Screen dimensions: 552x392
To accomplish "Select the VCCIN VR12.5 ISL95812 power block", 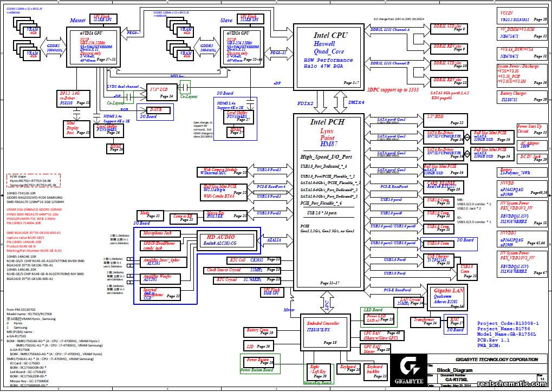I will pos(522,16).
